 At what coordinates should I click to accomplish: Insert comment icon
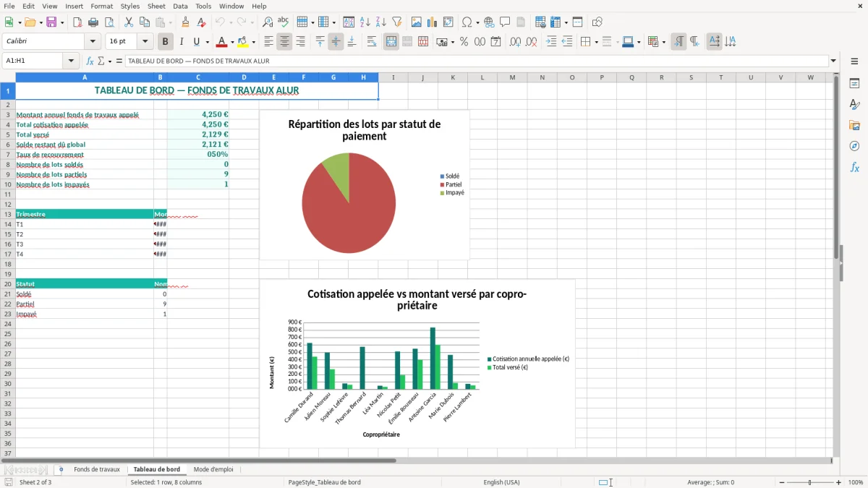[x=505, y=22]
